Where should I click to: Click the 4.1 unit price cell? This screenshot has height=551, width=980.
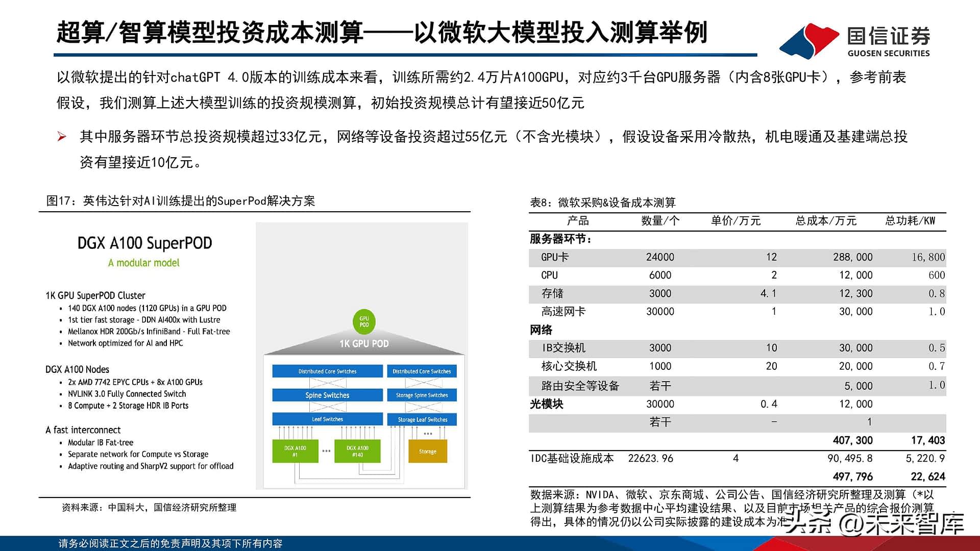(768, 293)
